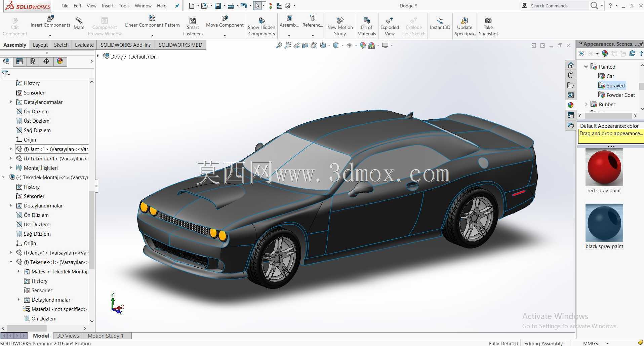
Task: Open the FeatureManager design tree tab
Action: (x=6, y=61)
